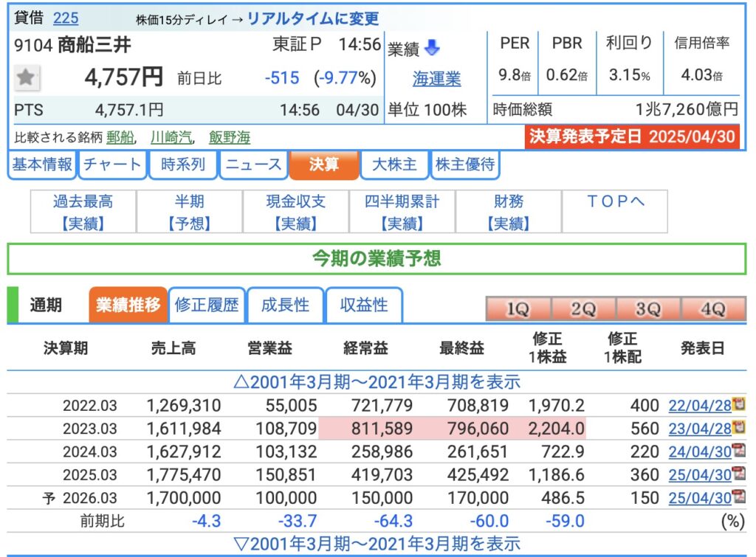The height and width of the screenshot is (557, 756).
Task: Click the PER value 9.8倍
Action: click(x=515, y=75)
